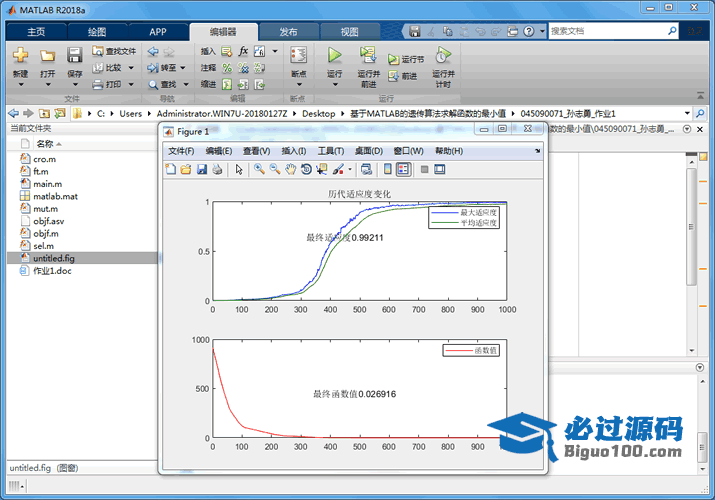Click the Save Figure disk icon
Screen dimensions: 715x500
pos(202,169)
